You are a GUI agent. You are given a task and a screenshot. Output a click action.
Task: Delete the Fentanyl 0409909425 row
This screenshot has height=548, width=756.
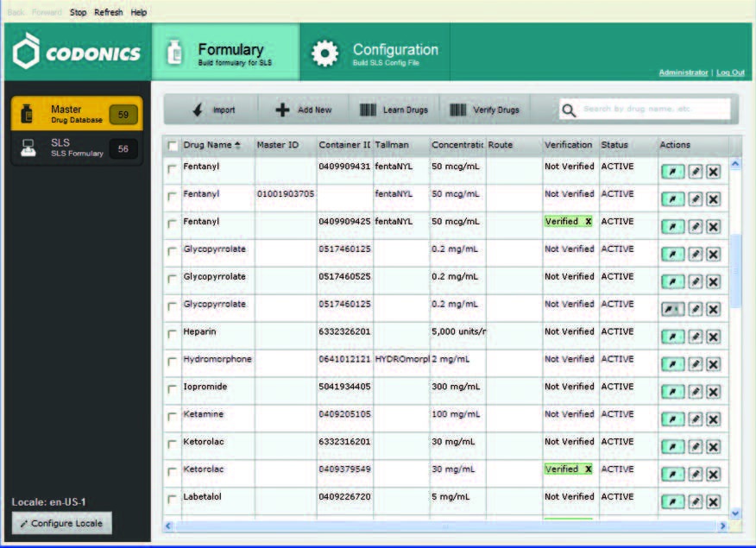[714, 226]
